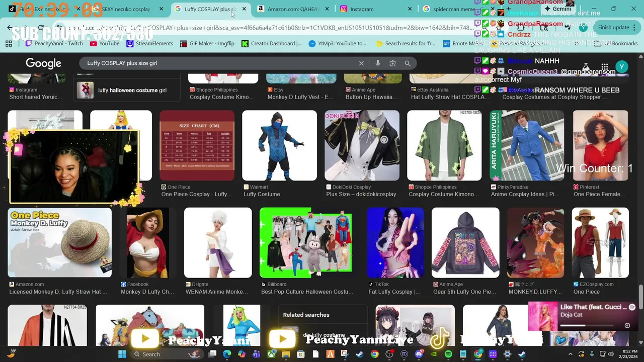Open the Google apps grid

605,66
